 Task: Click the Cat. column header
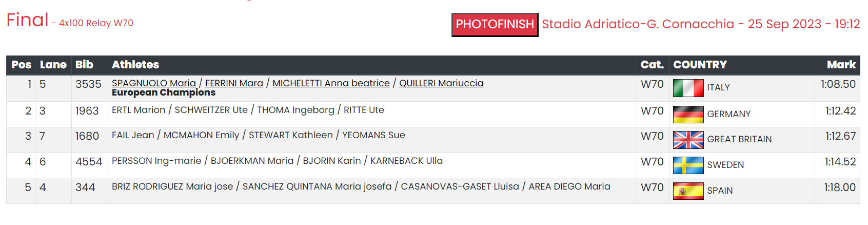pos(653,65)
